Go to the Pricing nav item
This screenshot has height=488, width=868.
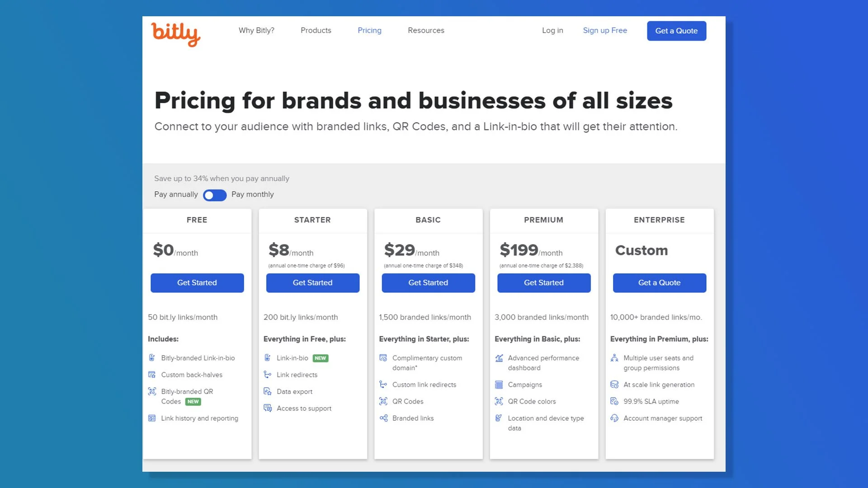click(369, 30)
